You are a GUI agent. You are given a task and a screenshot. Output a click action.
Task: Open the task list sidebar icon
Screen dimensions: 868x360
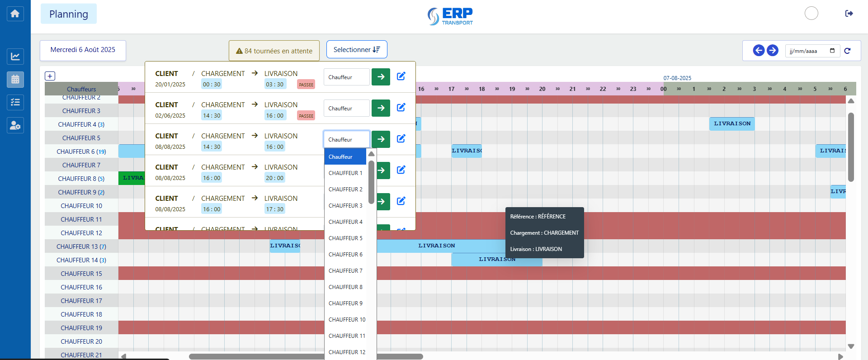(x=15, y=102)
